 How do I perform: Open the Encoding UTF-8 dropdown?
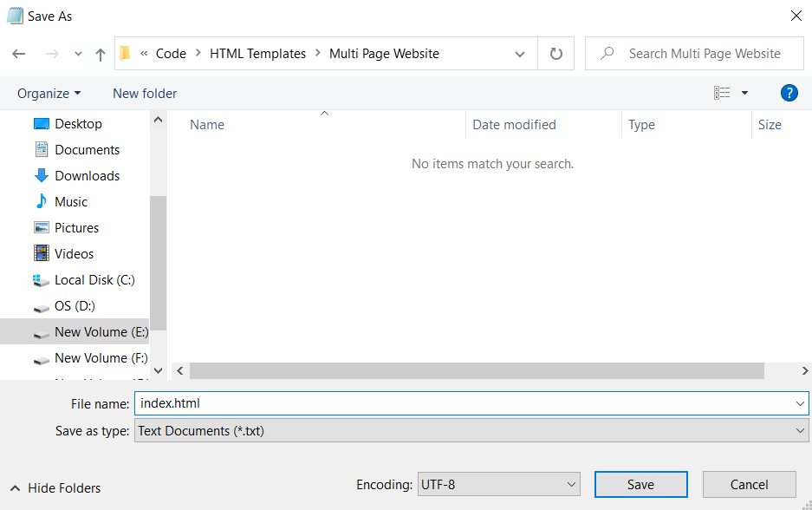498,485
